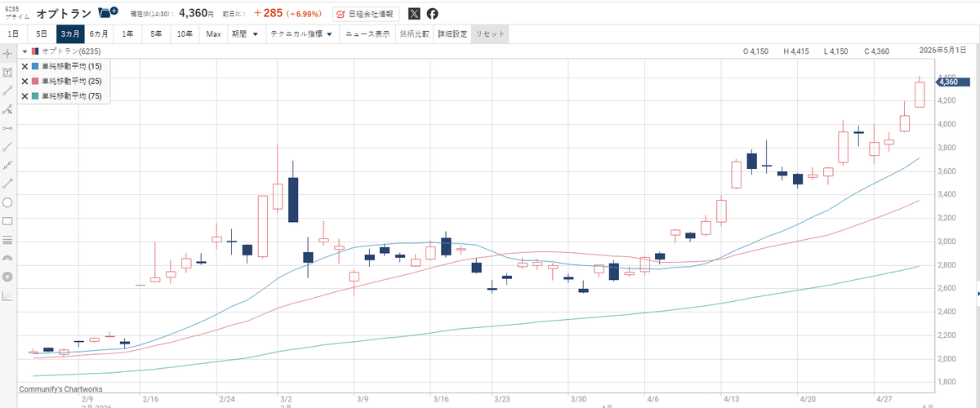Remove 単純移動平均 (75) indicator

pyautogui.click(x=24, y=96)
